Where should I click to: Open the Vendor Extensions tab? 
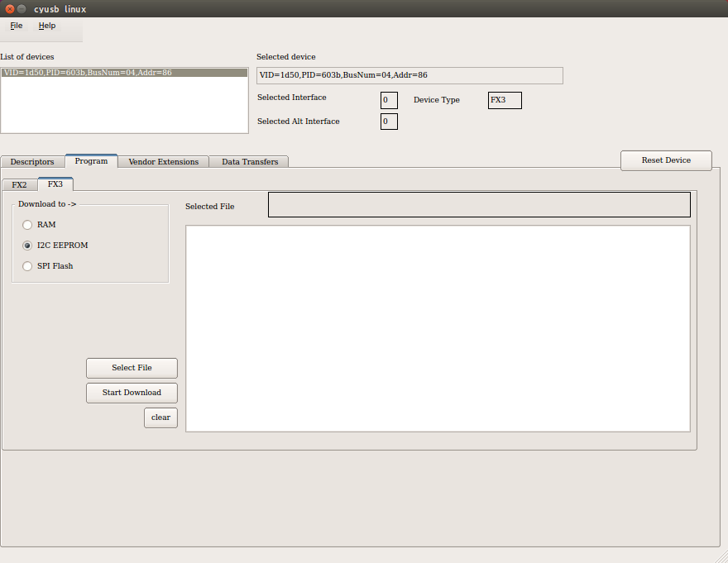163,162
